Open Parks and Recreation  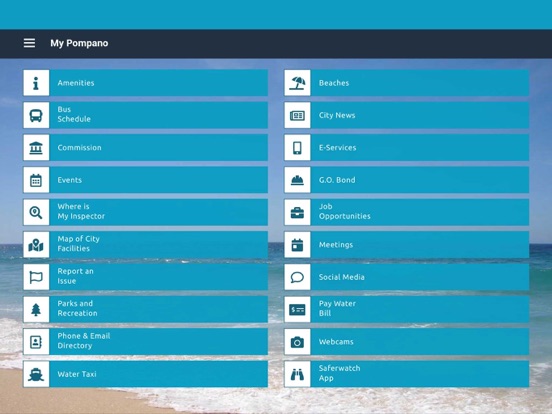(145, 310)
